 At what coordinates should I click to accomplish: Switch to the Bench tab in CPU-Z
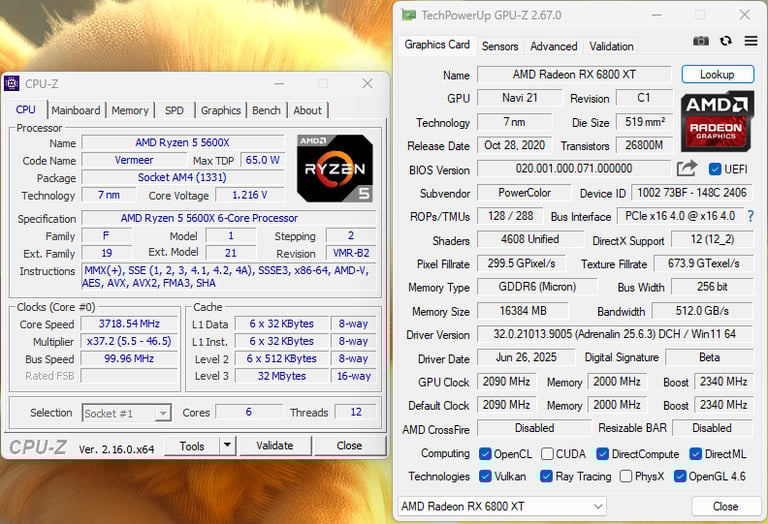(266, 110)
